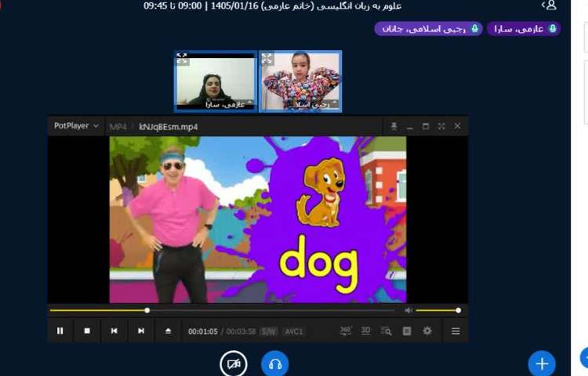Click the kNJqBEsm.mp4 file title
The height and width of the screenshot is (376, 588).
pyautogui.click(x=169, y=127)
